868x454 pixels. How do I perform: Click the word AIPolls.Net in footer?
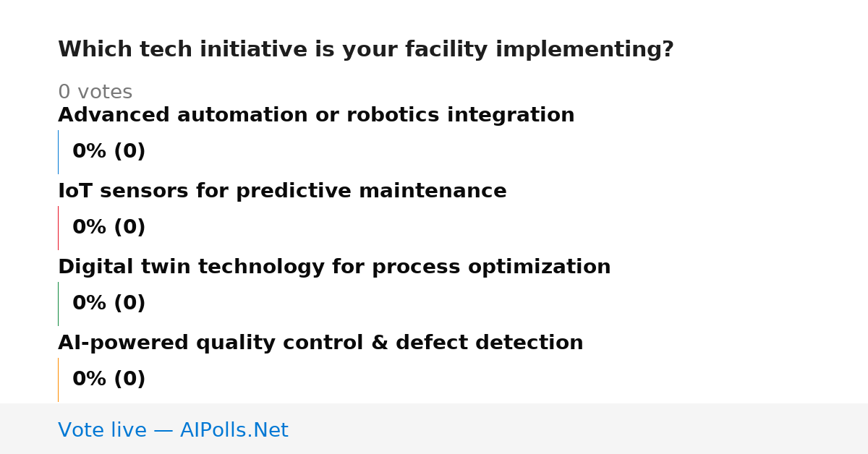coord(234,431)
